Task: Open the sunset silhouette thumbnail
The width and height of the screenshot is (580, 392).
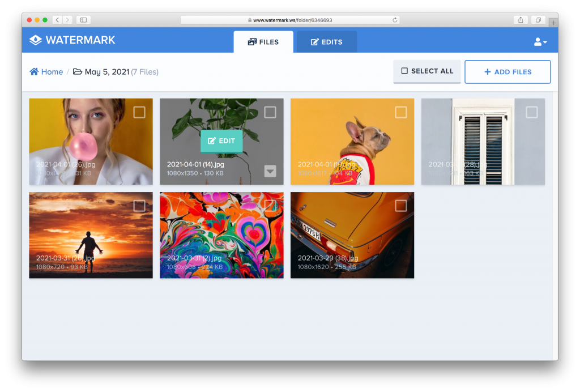Action: pos(91,235)
